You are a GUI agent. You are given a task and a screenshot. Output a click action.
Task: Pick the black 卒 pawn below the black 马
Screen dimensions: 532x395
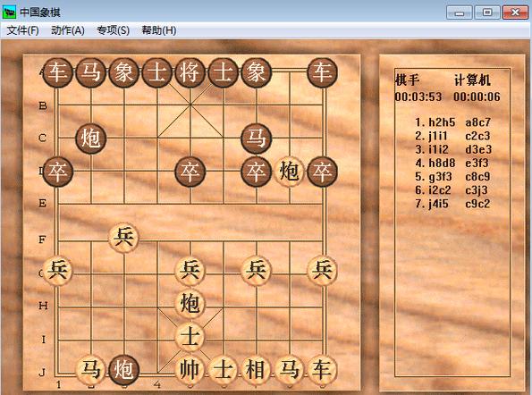256,172
